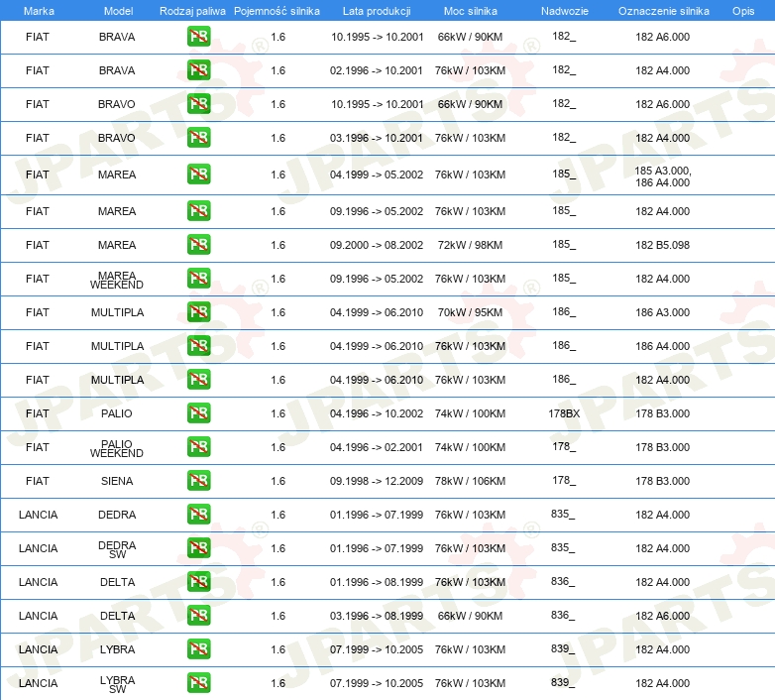Viewport: 775px width, 700px height.
Task: Click production years 04.1996 -> 10.2002
Action: click(377, 413)
